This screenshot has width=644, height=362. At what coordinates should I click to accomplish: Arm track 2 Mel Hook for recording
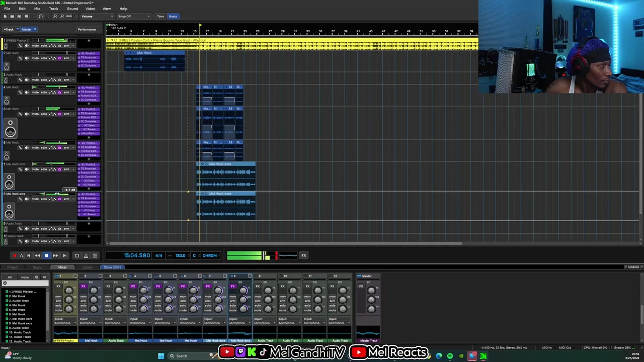(66, 58)
